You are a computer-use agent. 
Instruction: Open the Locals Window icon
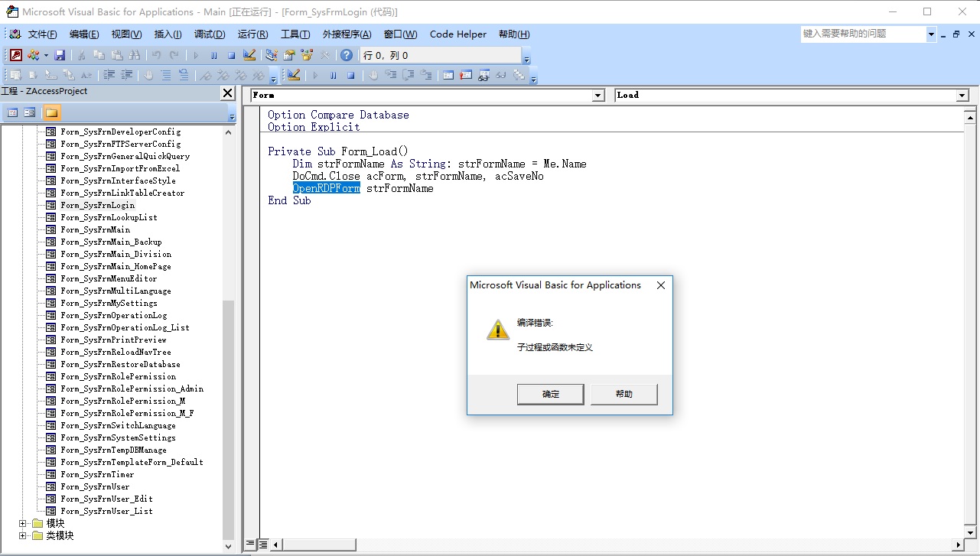pos(448,75)
